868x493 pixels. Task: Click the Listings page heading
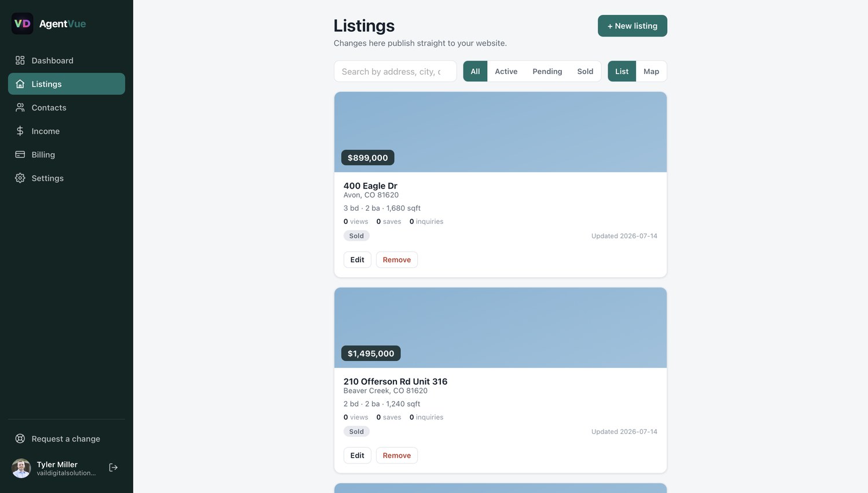[x=364, y=25]
